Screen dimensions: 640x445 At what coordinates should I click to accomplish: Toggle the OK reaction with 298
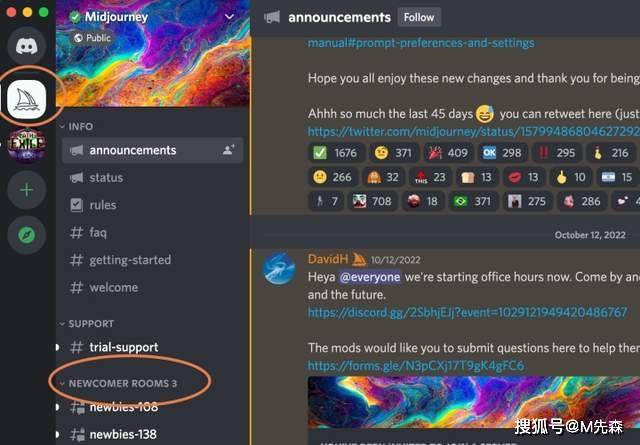pyautogui.click(x=502, y=153)
